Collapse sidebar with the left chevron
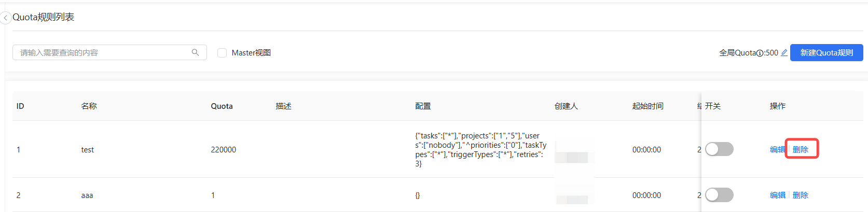The width and height of the screenshot is (868, 212). pyautogui.click(x=6, y=18)
